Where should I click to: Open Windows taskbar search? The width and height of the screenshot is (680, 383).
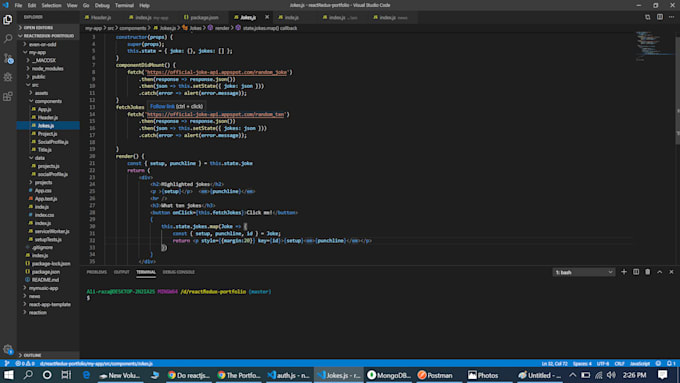pyautogui.click(x=28, y=375)
